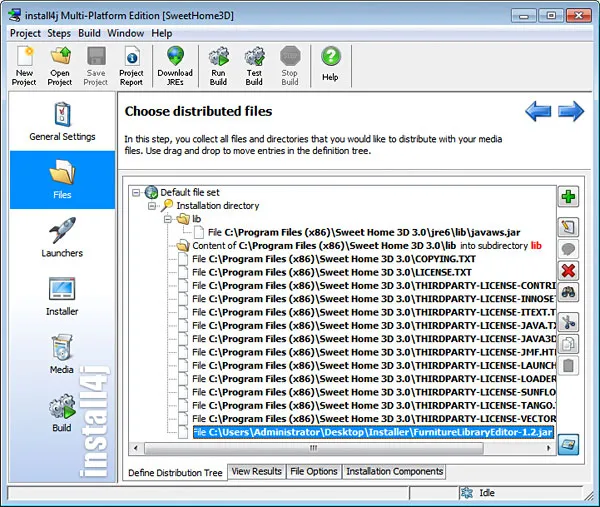Screen dimensions: 600x507
Task: Start Run Build from the toolbar
Action: [x=218, y=66]
